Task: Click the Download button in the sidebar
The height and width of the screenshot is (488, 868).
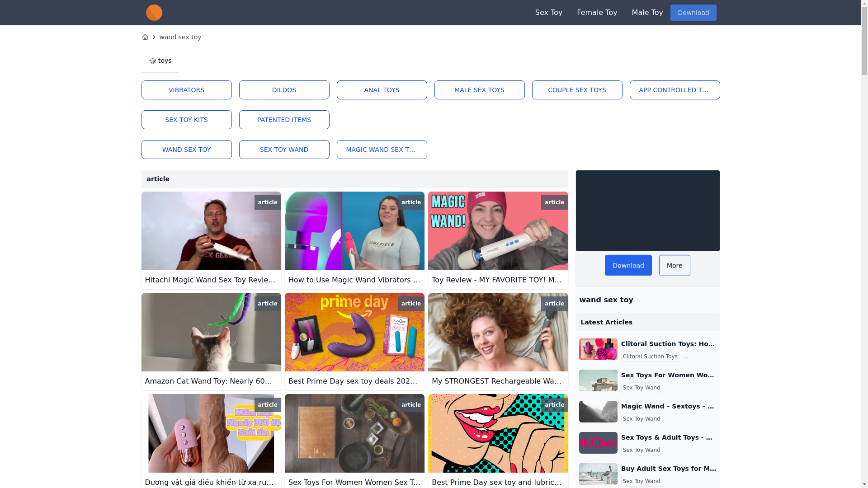Action: [x=628, y=265]
